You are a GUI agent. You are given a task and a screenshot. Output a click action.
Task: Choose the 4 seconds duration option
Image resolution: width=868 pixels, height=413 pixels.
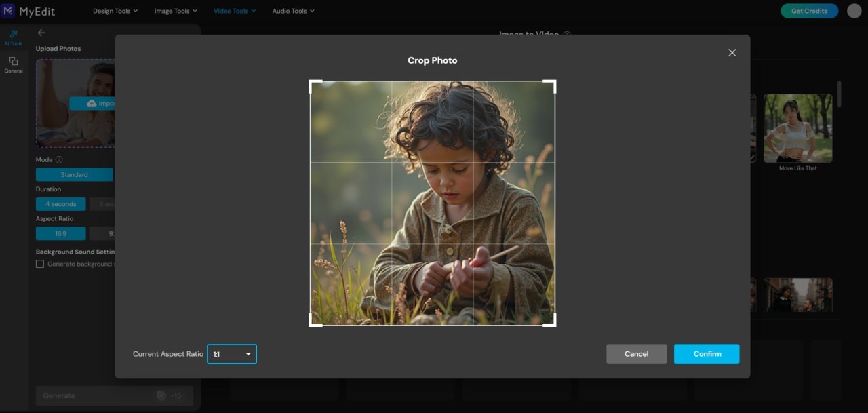pyautogui.click(x=60, y=203)
